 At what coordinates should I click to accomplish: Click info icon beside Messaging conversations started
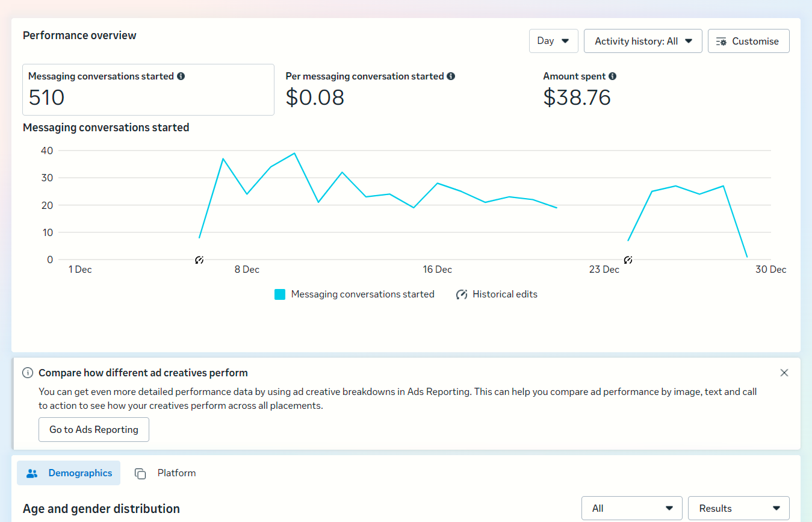(x=181, y=76)
